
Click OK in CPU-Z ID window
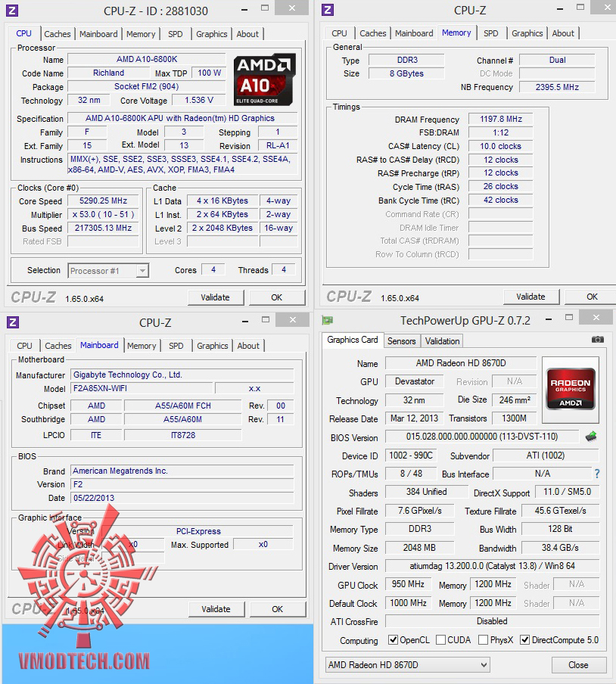[276, 297]
